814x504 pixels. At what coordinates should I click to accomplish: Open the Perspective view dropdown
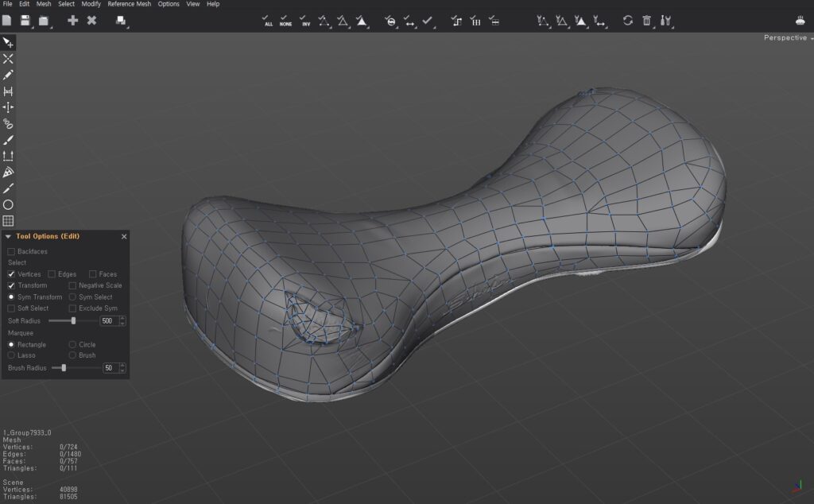click(787, 38)
